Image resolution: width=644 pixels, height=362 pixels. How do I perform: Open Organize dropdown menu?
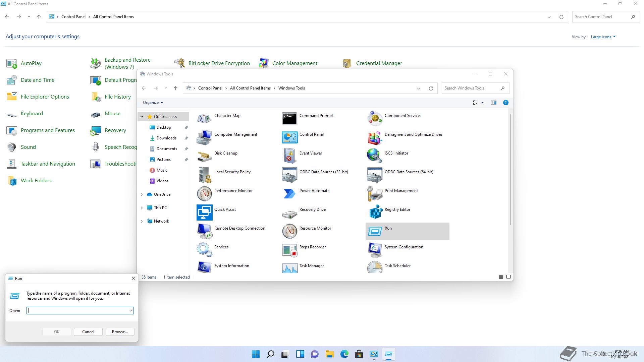(153, 103)
